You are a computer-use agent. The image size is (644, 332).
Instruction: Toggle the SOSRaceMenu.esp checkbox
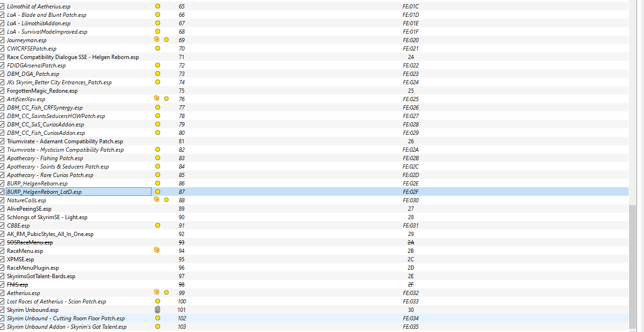tap(2, 242)
